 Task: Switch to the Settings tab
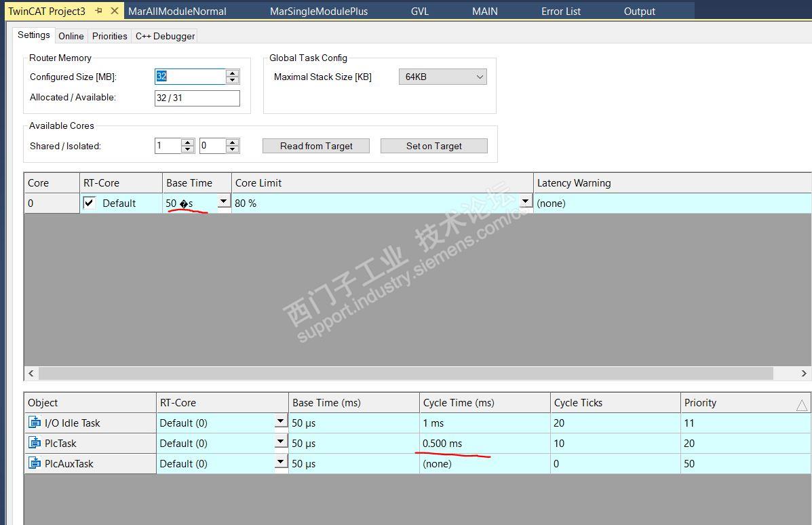(34, 35)
